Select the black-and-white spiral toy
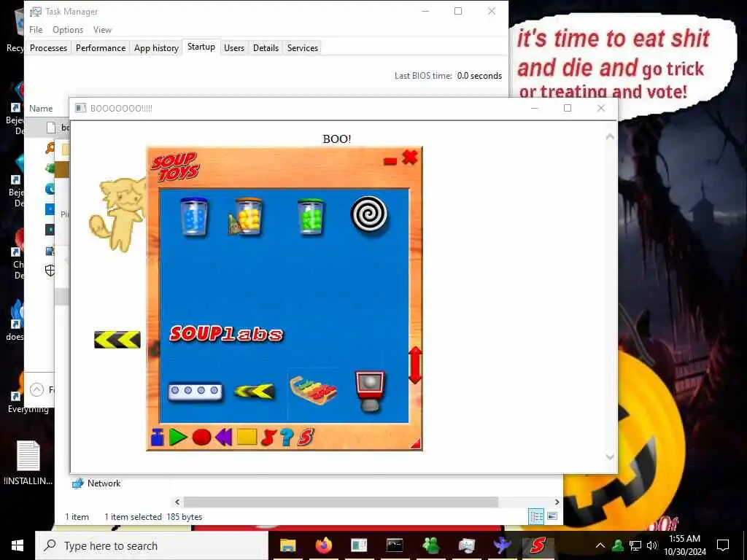Screen dimensions: 747x560 click(x=368, y=214)
